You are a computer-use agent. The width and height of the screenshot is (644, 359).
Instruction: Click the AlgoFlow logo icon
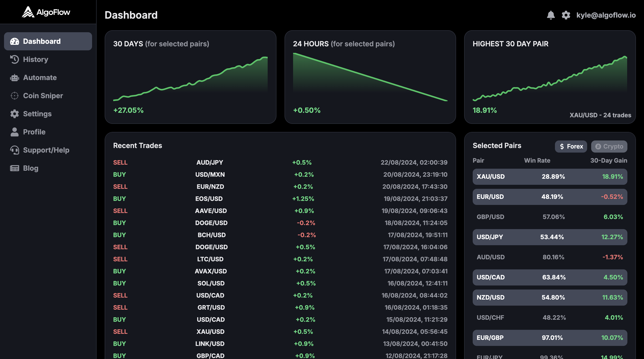pos(28,12)
